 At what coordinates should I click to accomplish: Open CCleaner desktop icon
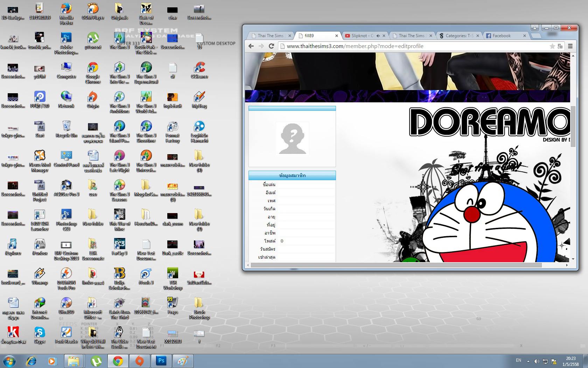pyautogui.click(x=199, y=70)
